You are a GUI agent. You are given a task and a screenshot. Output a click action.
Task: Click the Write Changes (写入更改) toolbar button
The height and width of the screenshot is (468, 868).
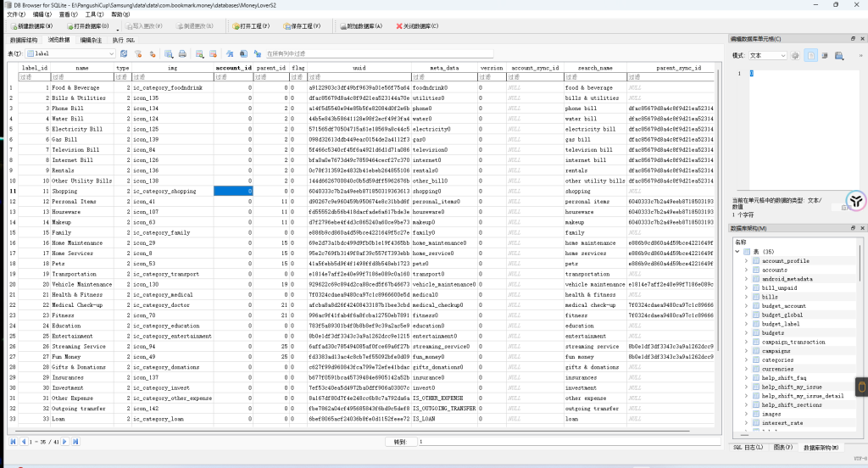(144, 26)
